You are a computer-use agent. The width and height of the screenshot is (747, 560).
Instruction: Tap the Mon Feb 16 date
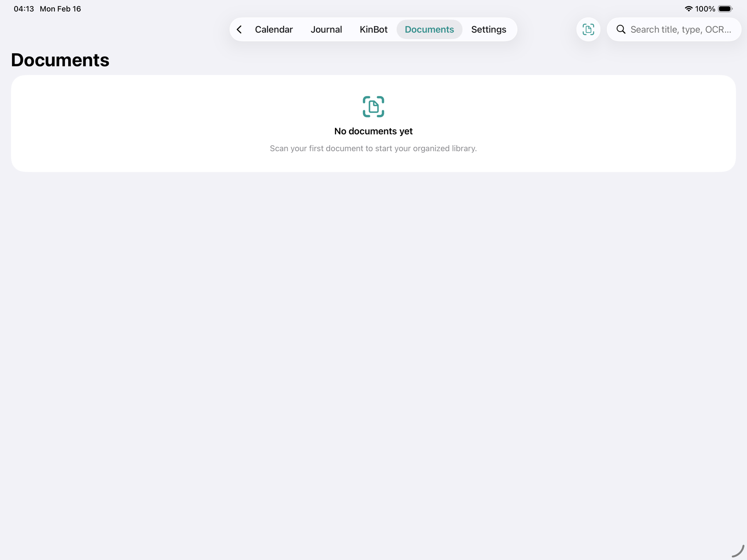coord(60,9)
